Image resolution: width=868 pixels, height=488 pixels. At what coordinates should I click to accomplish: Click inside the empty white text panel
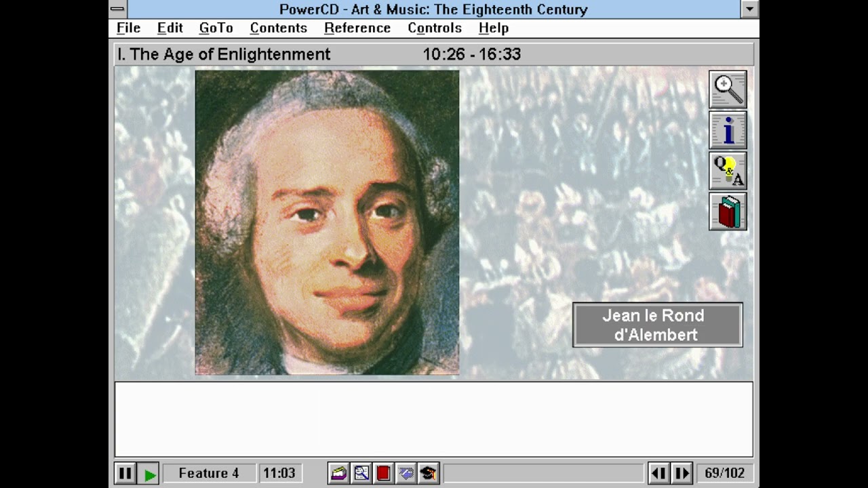pos(434,419)
